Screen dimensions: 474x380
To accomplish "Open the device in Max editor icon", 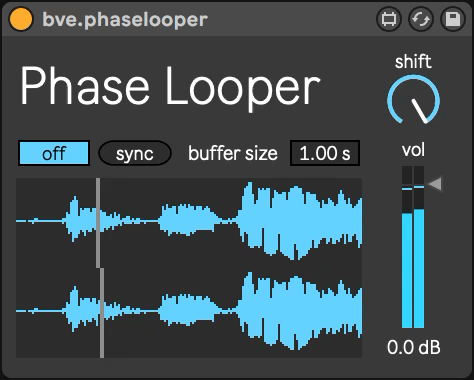I will point(389,19).
